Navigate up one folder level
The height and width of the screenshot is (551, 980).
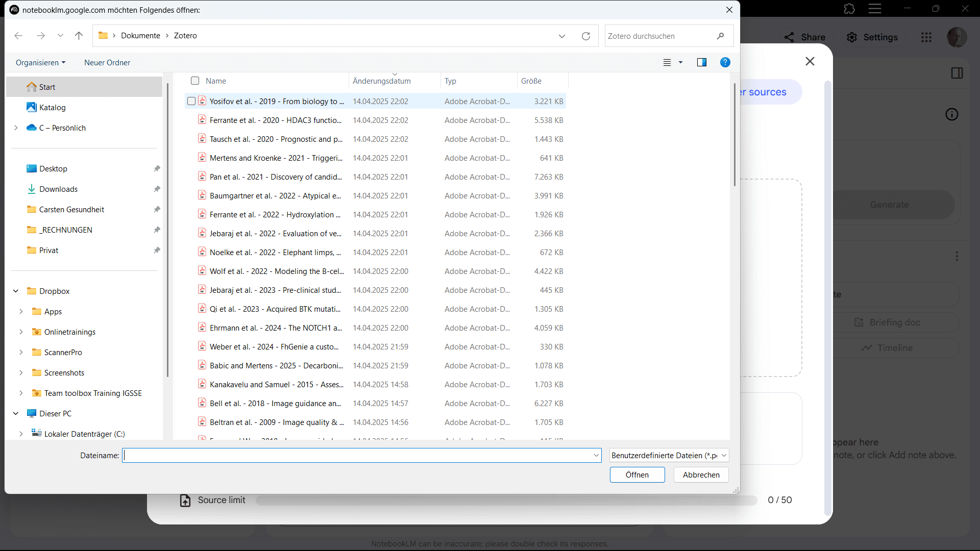coord(79,36)
